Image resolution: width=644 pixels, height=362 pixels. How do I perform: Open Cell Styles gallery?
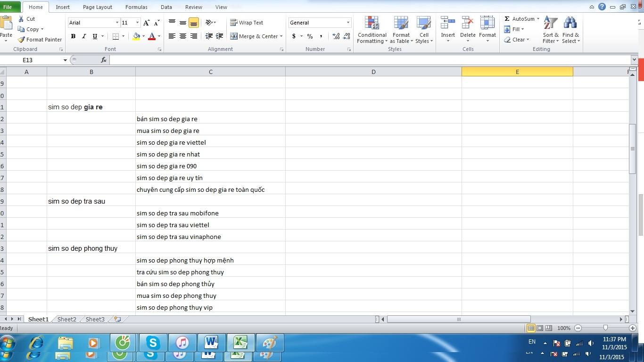(424, 30)
